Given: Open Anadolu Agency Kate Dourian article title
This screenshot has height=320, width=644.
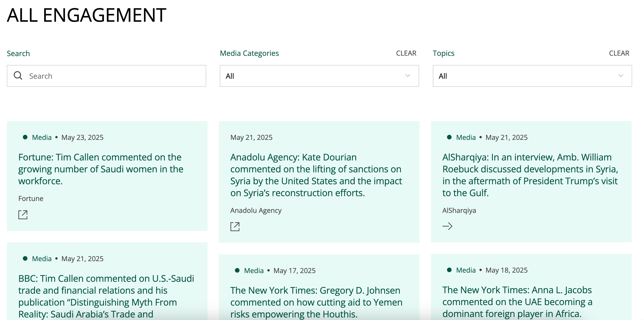Looking at the screenshot, I should pos(316,175).
